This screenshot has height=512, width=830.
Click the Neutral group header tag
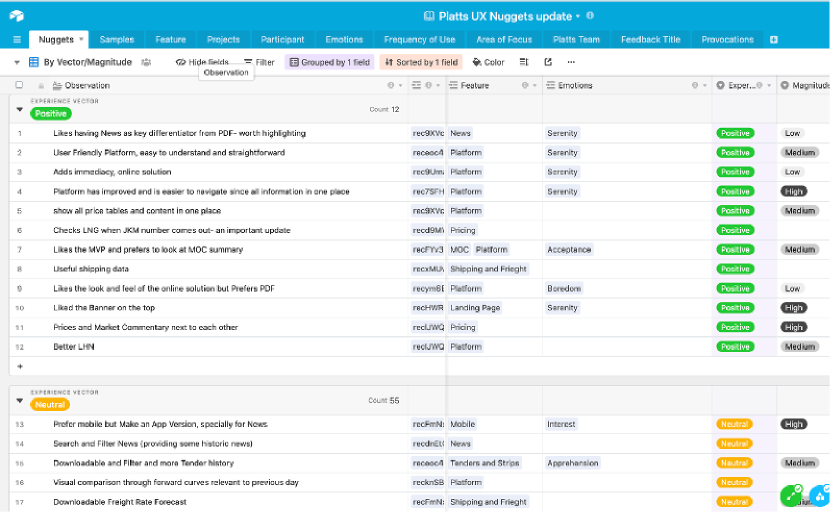click(50, 405)
